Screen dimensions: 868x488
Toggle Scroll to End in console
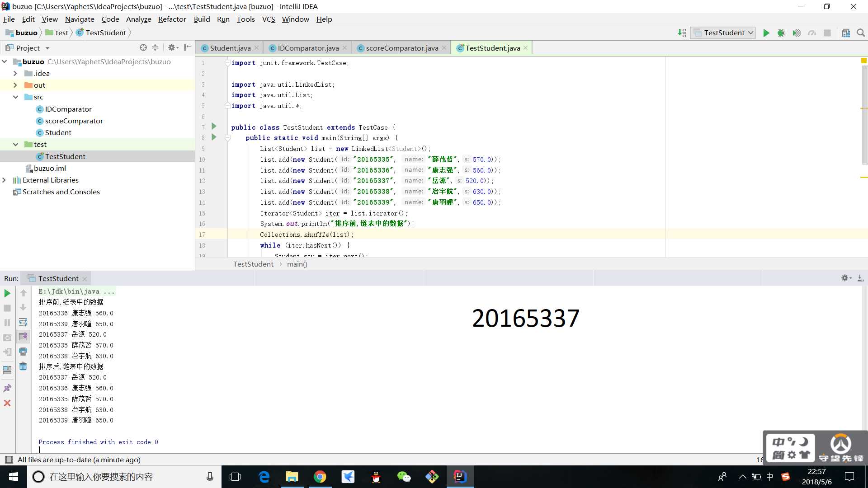(x=23, y=337)
